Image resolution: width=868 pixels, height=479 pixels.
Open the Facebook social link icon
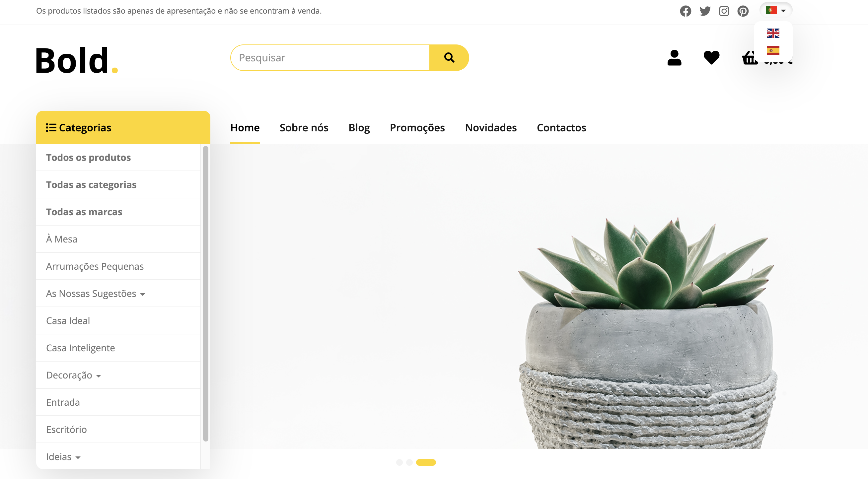coord(686,11)
